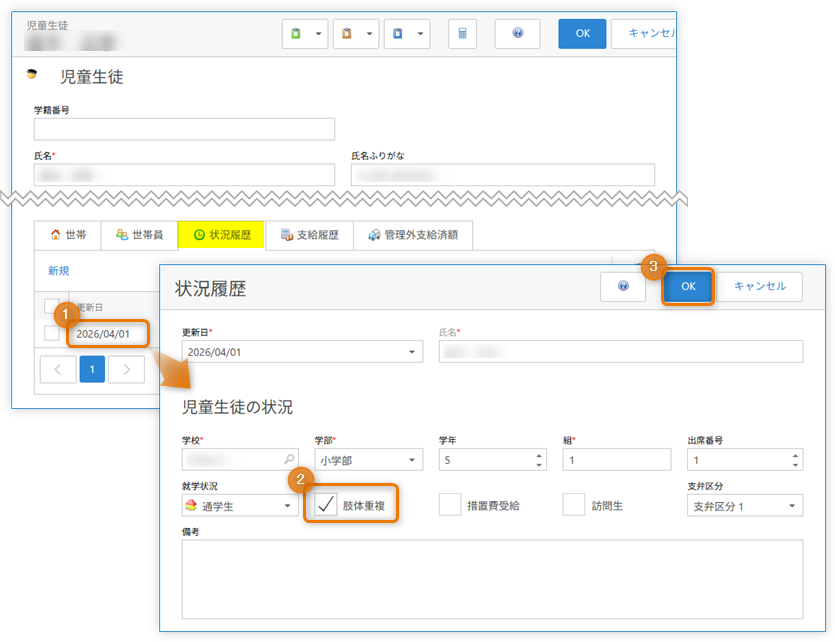835x642 pixels.
Task: Open the 就学状況 dropdown showing 通学生
Action: [240, 506]
